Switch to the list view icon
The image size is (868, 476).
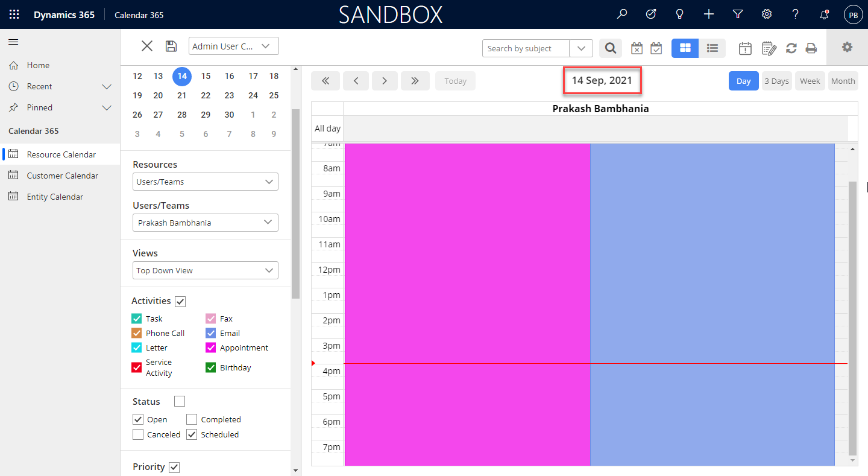(x=712, y=48)
